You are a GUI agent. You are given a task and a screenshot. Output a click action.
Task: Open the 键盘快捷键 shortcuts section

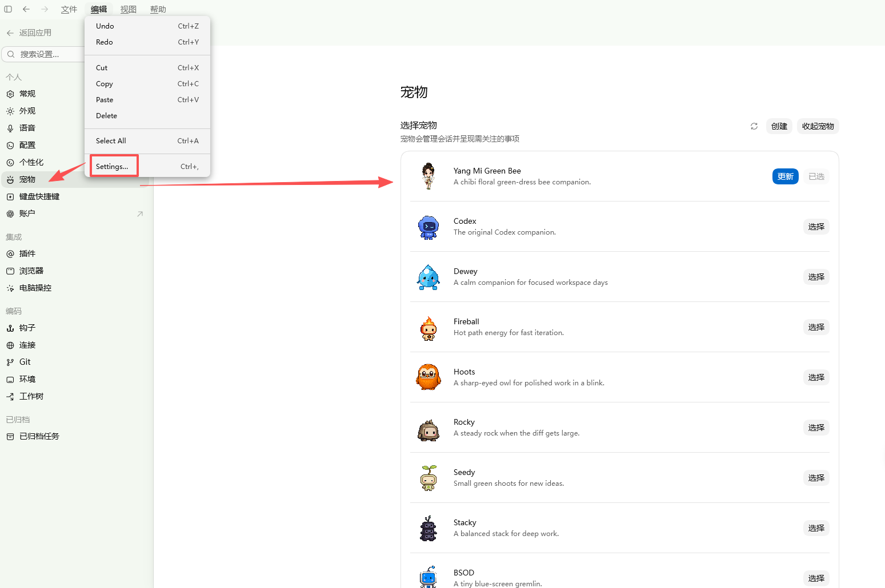(75, 196)
